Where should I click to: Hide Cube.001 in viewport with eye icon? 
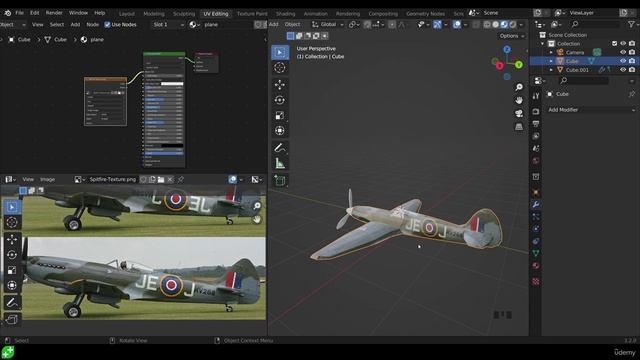tap(623, 70)
